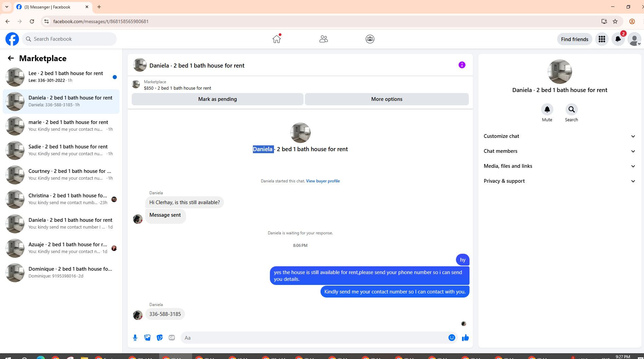Screen dimensions: 644x359
Task: Choose a sticker icon
Action: 160,338
